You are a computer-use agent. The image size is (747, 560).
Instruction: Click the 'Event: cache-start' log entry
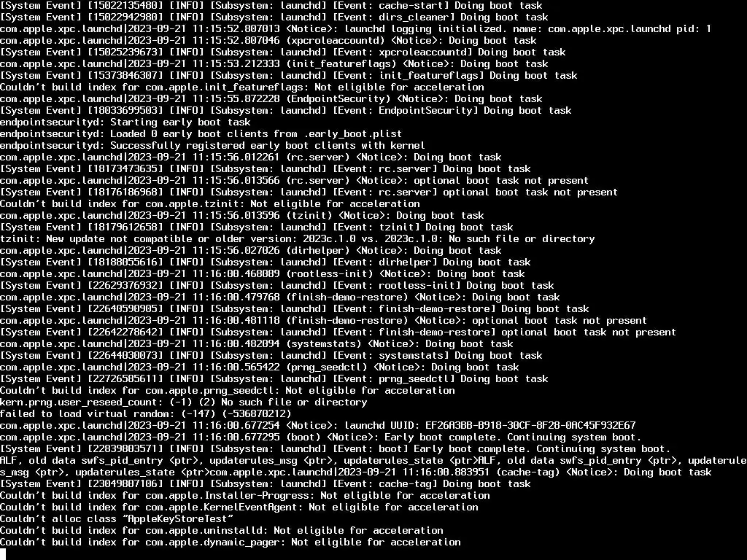pos(271,5)
